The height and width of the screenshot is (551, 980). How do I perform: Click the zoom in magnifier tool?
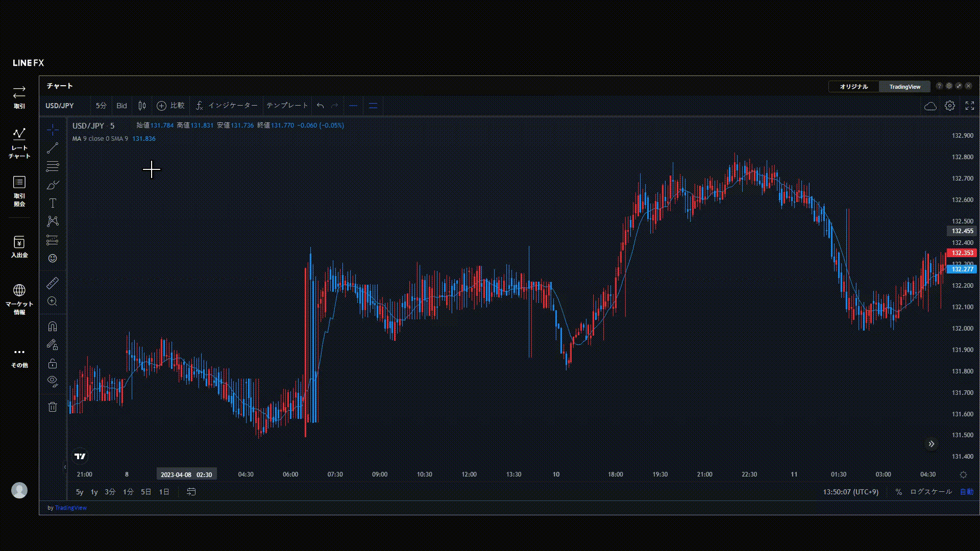click(53, 302)
